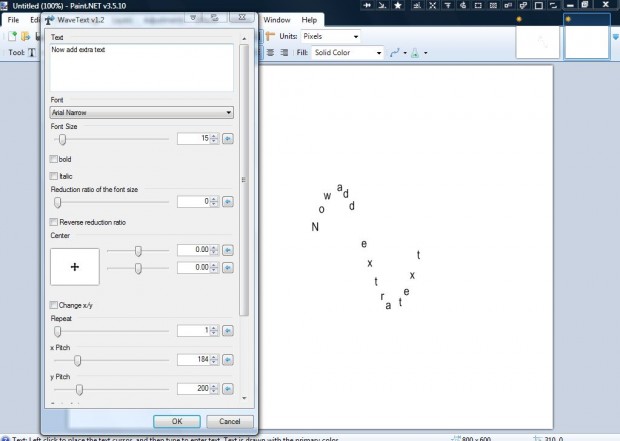This screenshot has height=441, width=620.
Task: Click the blending flask icon
Action: [415, 53]
